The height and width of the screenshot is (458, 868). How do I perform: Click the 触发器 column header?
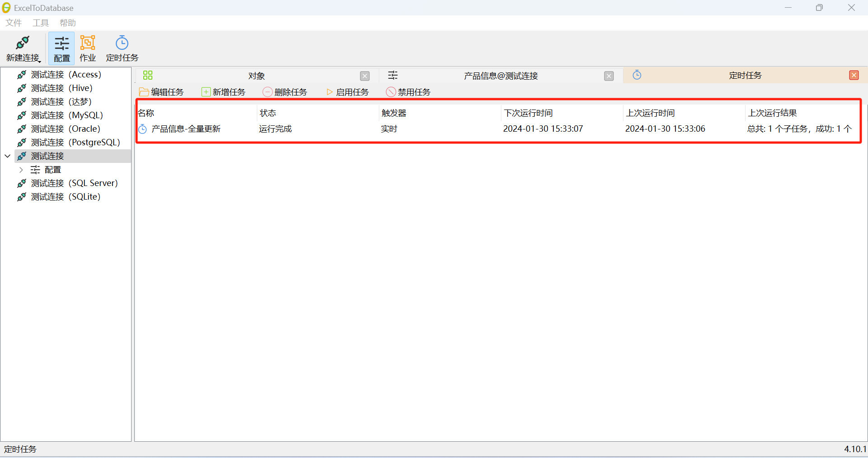pyautogui.click(x=440, y=113)
